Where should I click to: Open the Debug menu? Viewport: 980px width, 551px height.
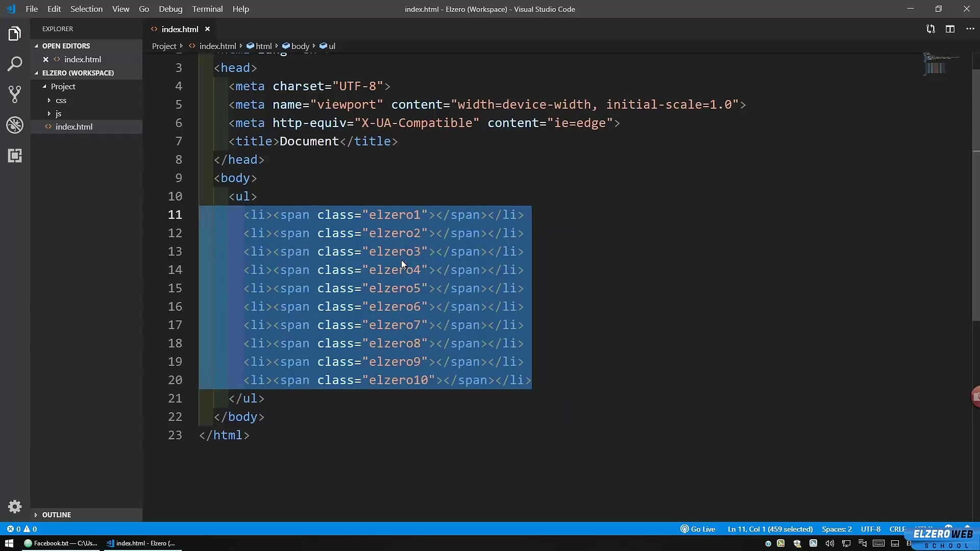(x=170, y=9)
